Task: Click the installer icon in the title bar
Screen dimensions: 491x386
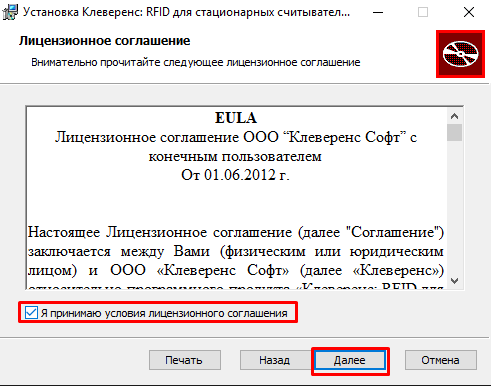Action: pyautogui.click(x=10, y=12)
